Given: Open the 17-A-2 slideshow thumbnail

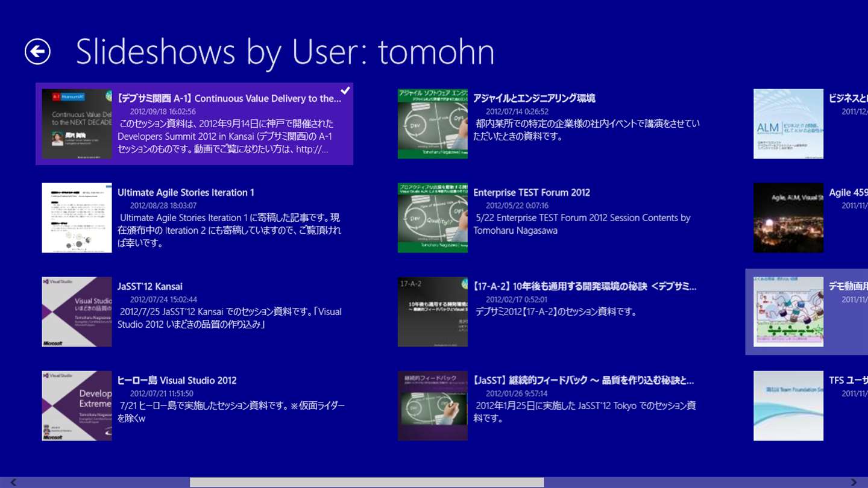Looking at the screenshot, I should point(432,311).
